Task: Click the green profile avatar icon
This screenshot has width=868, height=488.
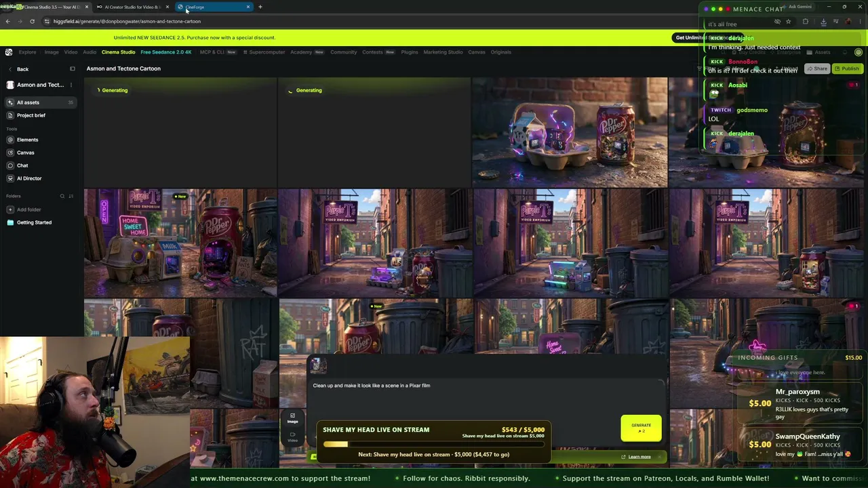Action: pos(859,52)
